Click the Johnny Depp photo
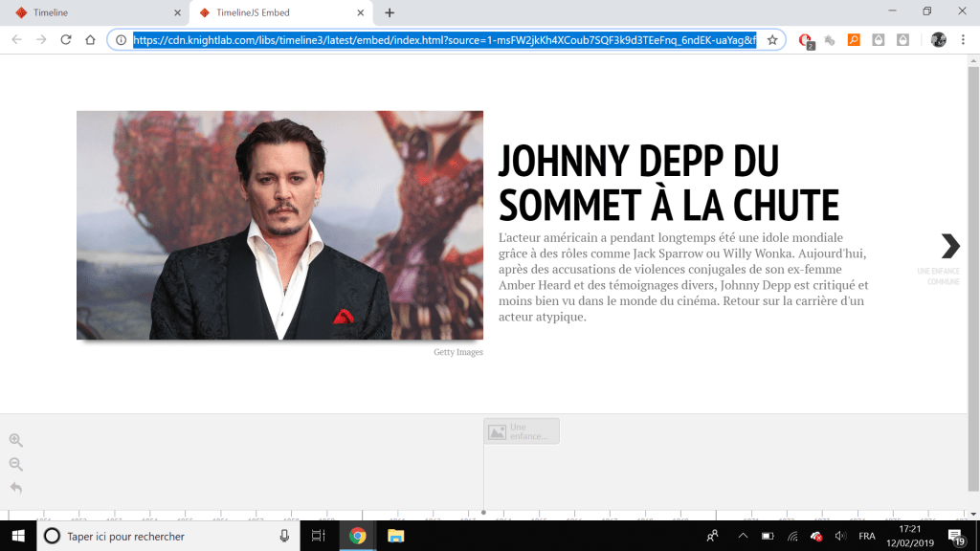This screenshot has width=980, height=551. 279,225
